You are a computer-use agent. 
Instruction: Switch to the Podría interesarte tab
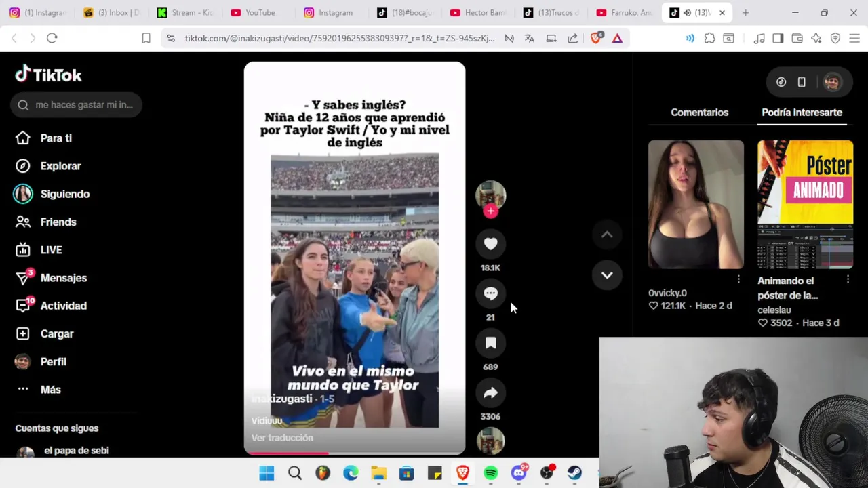click(x=802, y=113)
